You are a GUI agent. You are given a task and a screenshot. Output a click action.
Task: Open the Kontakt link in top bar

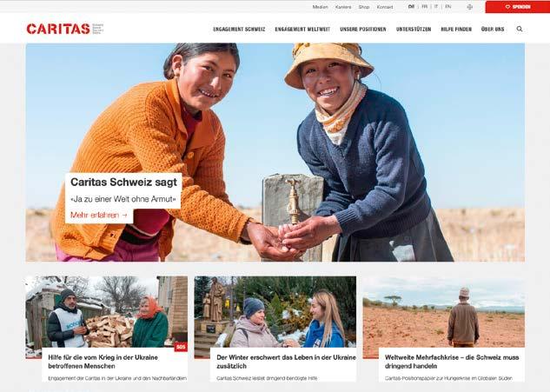point(385,7)
